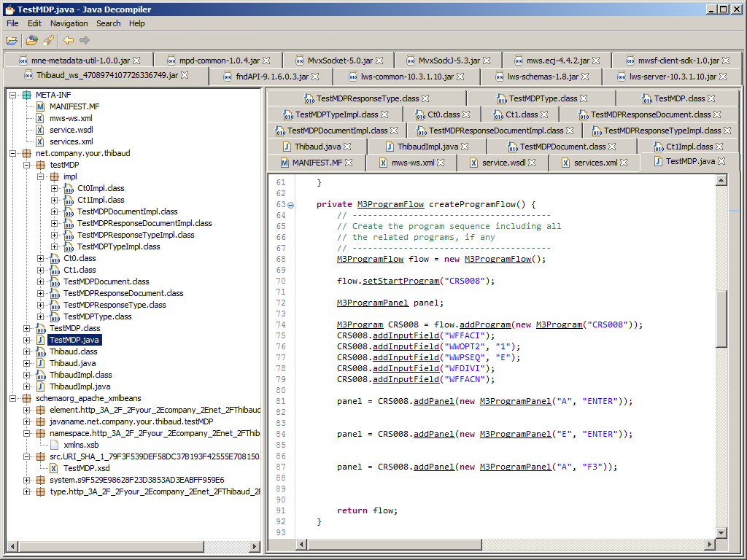
Task: Collapse the schemaorg_apache_xmlbeans package
Action: [x=13, y=398]
